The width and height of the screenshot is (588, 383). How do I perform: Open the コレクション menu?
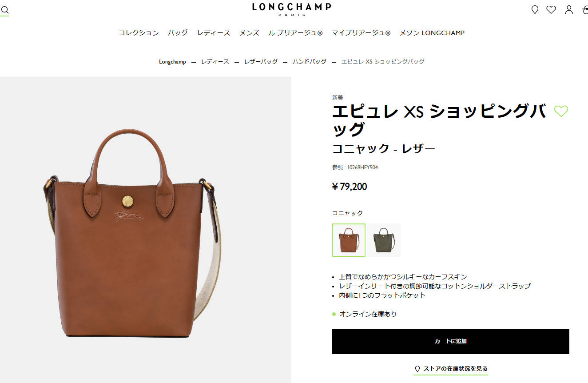click(x=139, y=33)
